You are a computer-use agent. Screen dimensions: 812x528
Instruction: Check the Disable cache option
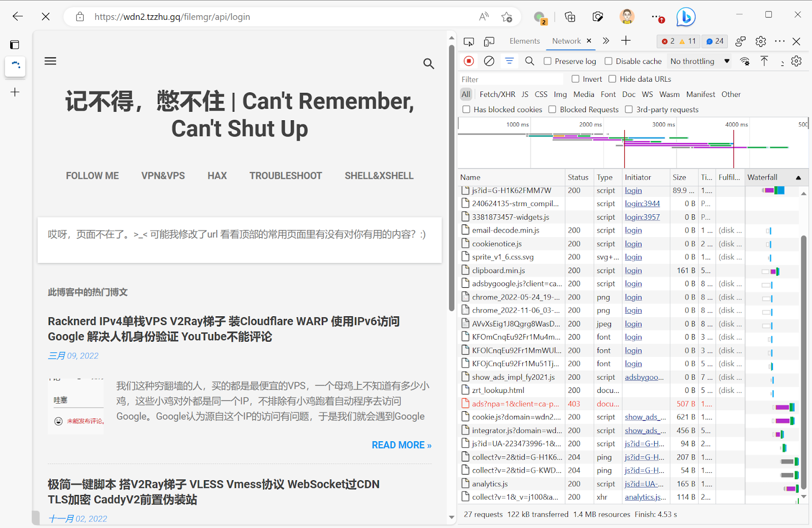pyautogui.click(x=608, y=61)
